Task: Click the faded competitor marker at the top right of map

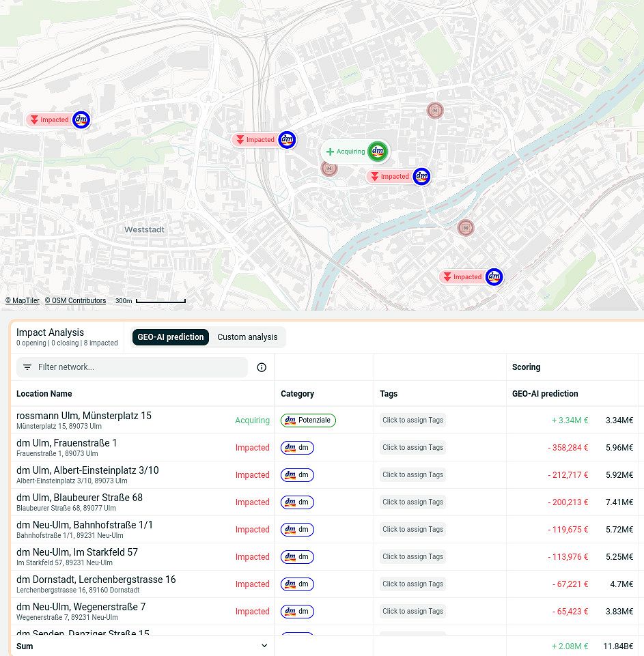Action: pyautogui.click(x=435, y=111)
